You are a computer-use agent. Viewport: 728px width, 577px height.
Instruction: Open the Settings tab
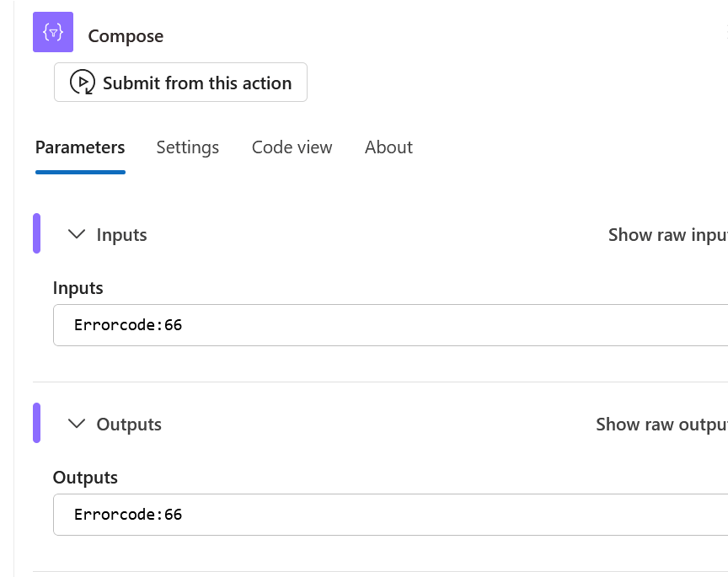point(188,147)
